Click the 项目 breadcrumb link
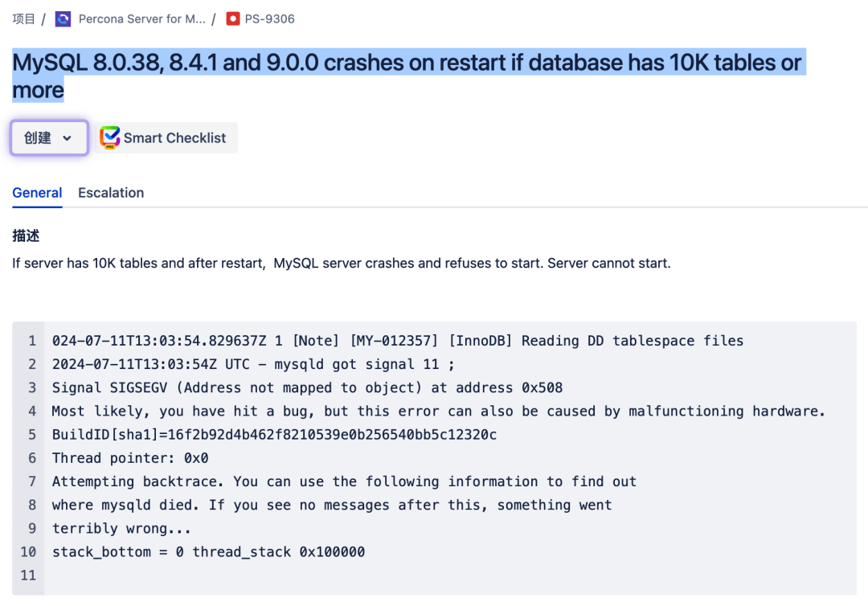The height and width of the screenshot is (606, 868). point(23,18)
